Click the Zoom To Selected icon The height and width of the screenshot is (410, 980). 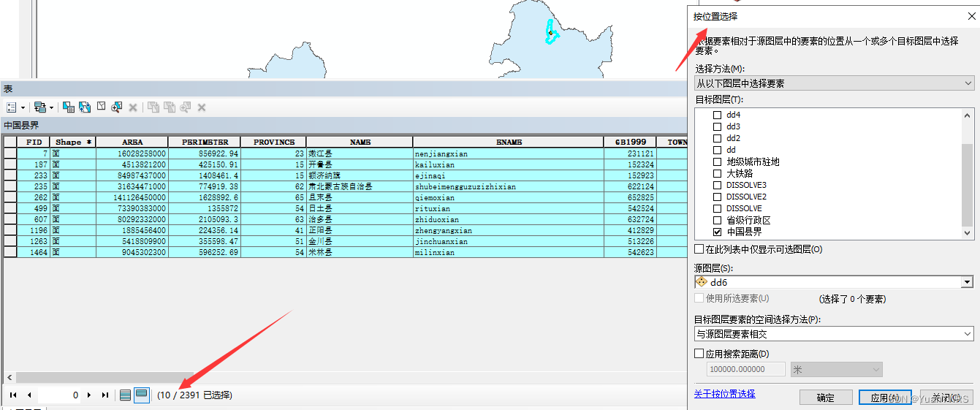[117, 107]
